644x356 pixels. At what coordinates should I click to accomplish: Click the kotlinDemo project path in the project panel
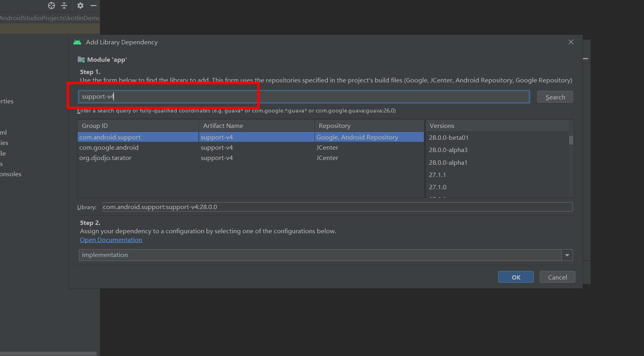point(50,18)
